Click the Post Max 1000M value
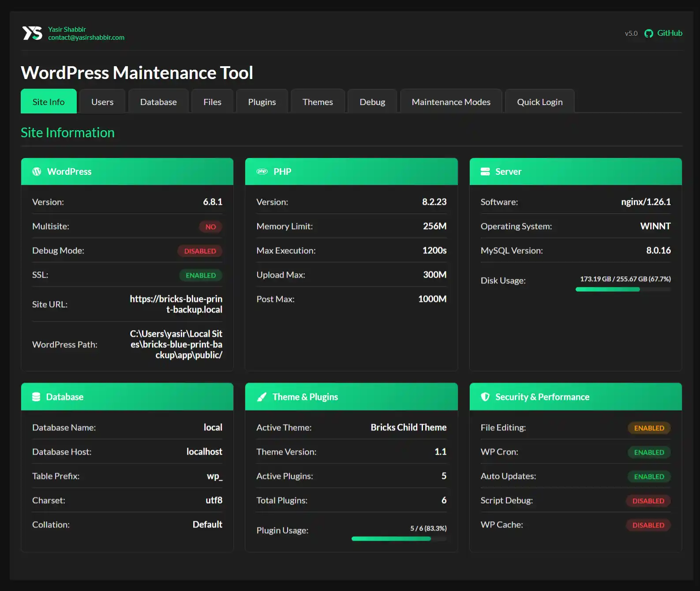 coord(432,299)
